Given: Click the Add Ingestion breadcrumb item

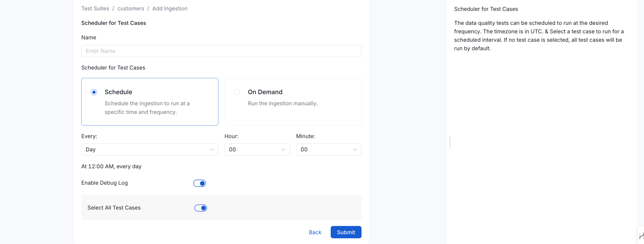Looking at the screenshot, I should coord(170,9).
